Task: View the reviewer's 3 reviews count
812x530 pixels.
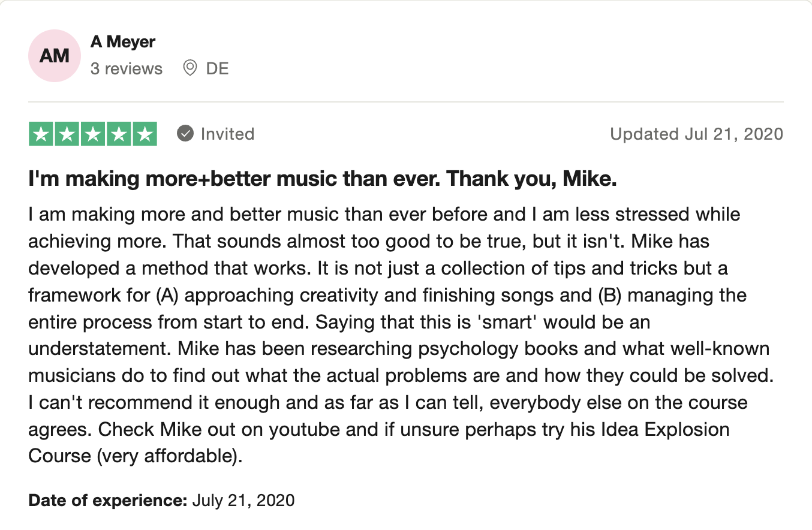Action: click(127, 69)
